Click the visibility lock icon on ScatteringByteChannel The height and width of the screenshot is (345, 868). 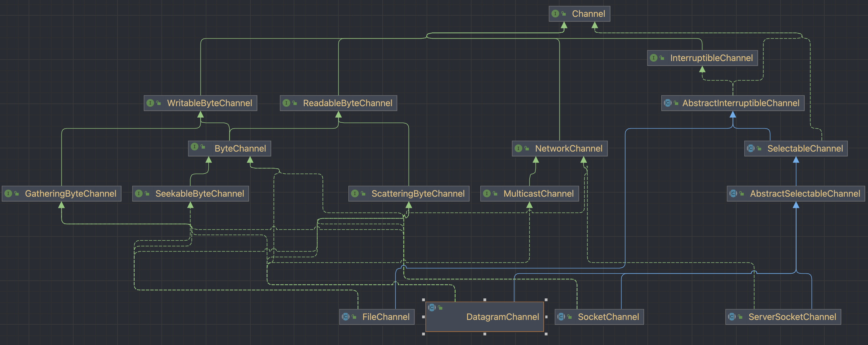coord(363,193)
